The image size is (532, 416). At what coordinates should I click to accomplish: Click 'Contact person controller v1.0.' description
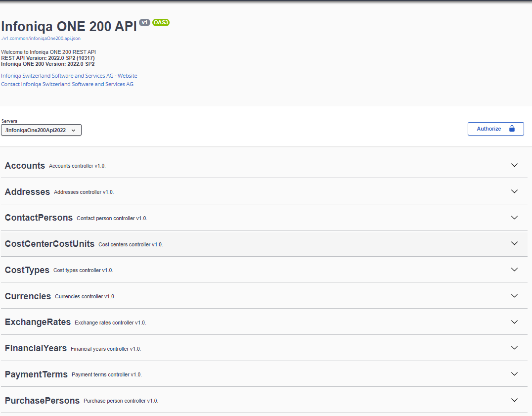(x=112, y=218)
